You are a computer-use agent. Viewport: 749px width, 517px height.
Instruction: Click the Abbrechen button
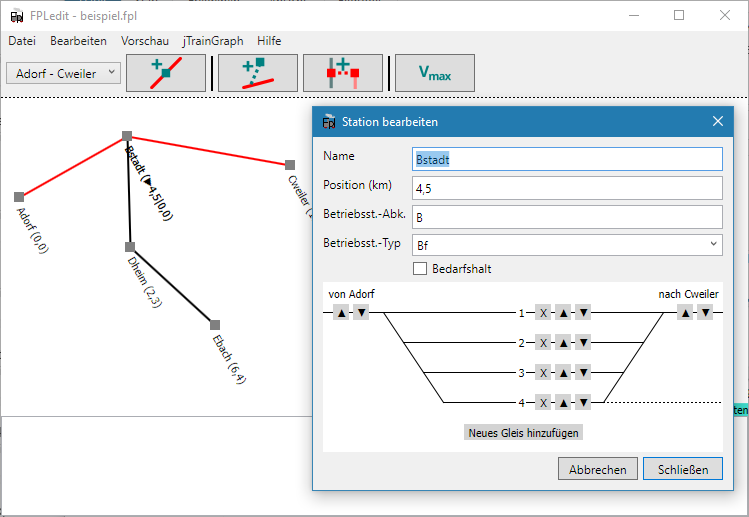point(598,469)
